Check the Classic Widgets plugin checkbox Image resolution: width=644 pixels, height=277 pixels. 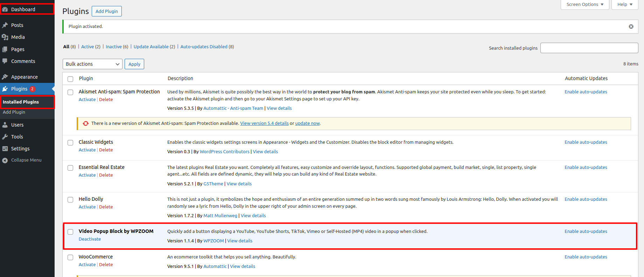coord(70,143)
